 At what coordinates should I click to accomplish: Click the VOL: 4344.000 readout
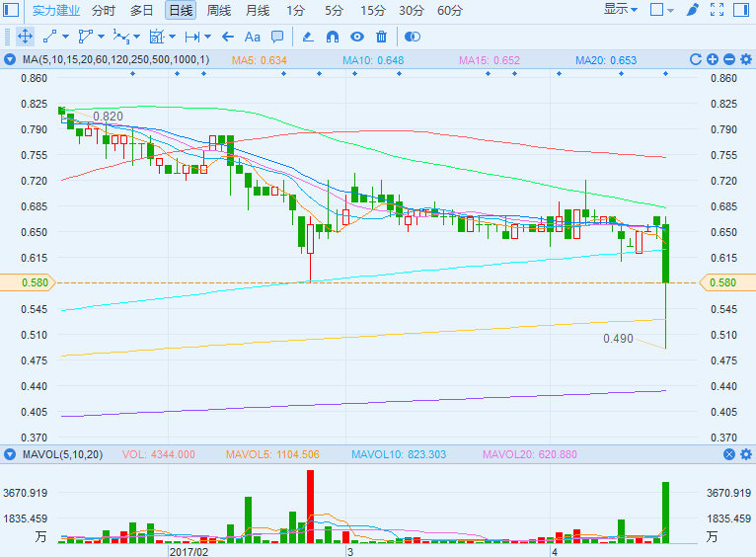coord(159,454)
